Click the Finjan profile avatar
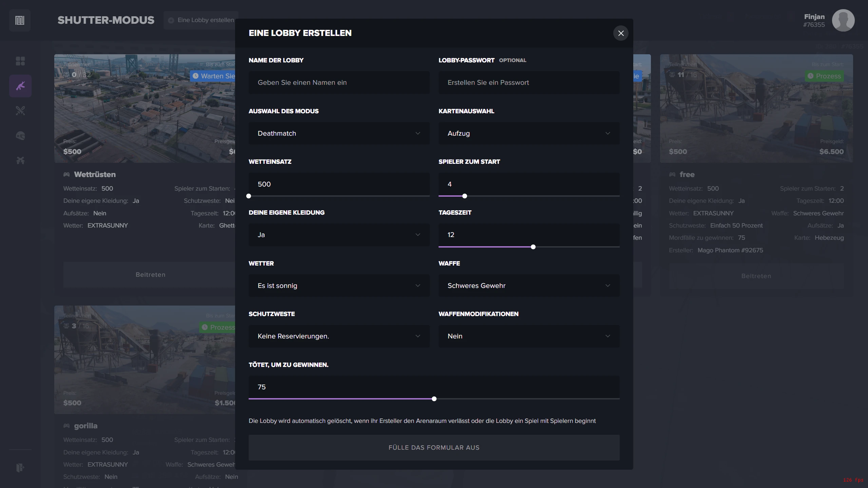This screenshot has height=488, width=868. pos(843,20)
